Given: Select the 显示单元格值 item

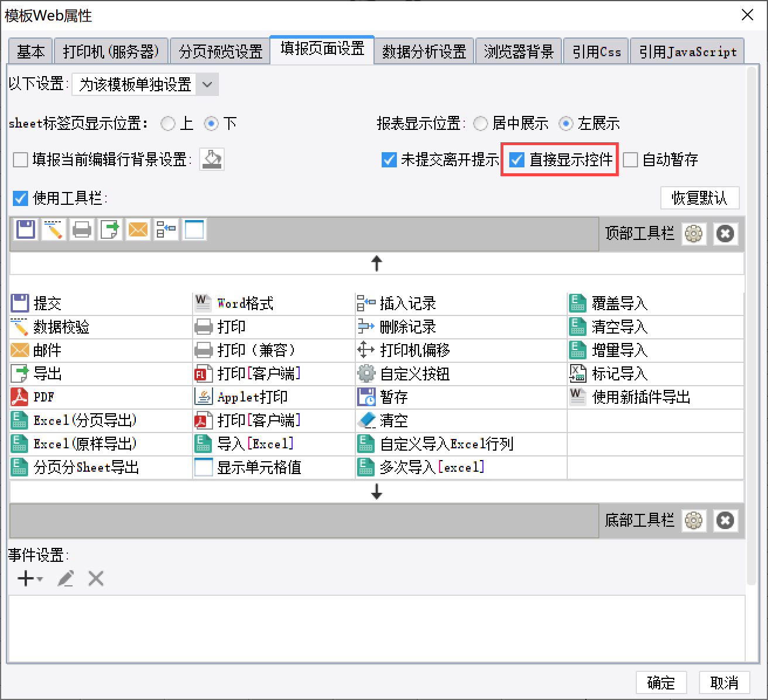Looking at the screenshot, I should click(274, 467).
